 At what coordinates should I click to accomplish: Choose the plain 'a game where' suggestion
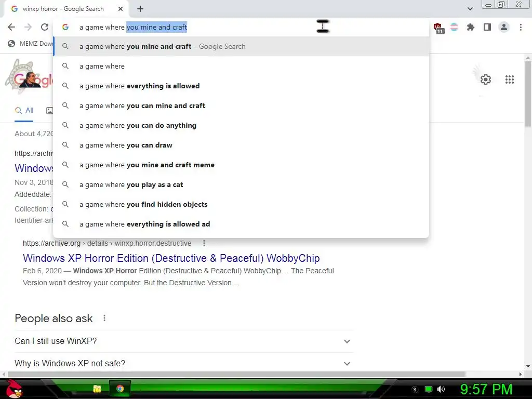pos(241,66)
